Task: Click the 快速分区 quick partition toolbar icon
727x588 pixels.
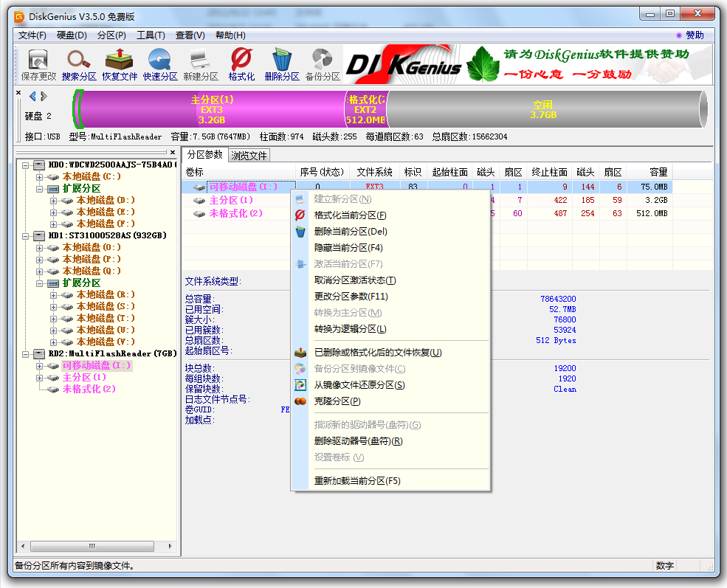Action: [160, 64]
